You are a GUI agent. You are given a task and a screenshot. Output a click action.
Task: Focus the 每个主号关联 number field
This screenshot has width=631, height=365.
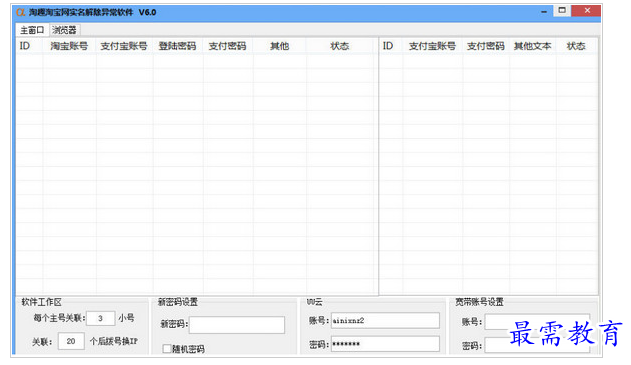click(101, 318)
